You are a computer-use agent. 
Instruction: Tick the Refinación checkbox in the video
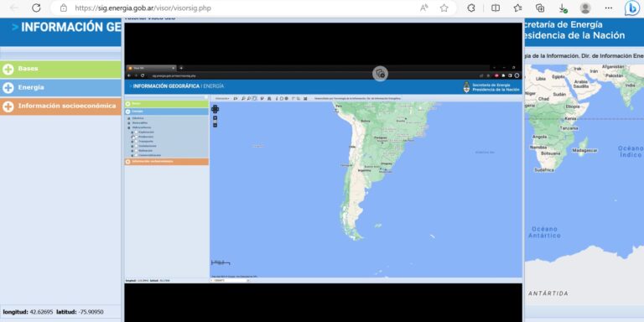point(136,150)
